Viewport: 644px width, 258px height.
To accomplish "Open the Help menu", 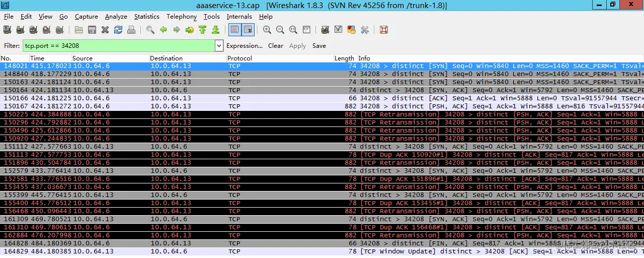I will [x=266, y=17].
